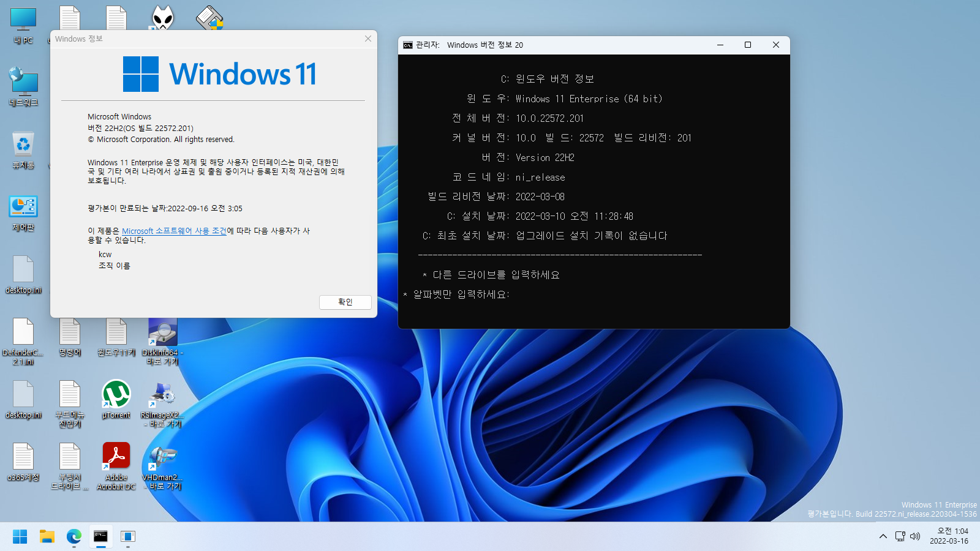980x551 pixels.
Task: Select the 부팅시 드라이브 text file icon
Action: point(70,467)
